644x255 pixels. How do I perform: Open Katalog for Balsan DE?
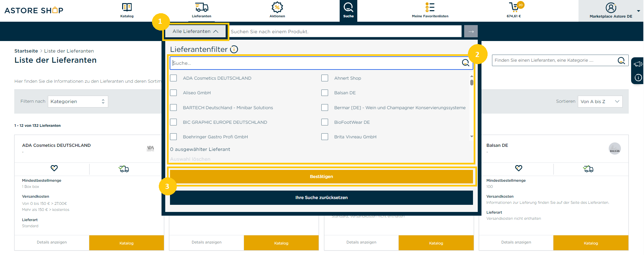[x=591, y=243]
